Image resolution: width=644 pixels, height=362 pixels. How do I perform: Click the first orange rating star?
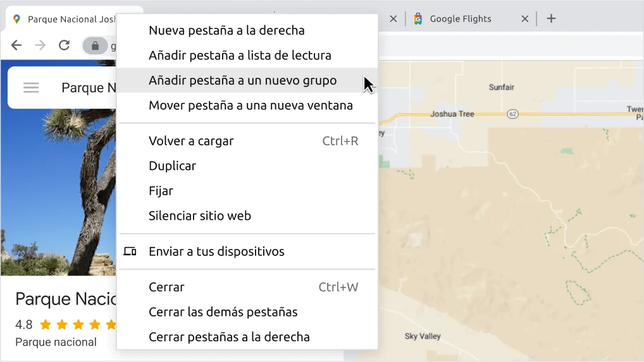46,325
